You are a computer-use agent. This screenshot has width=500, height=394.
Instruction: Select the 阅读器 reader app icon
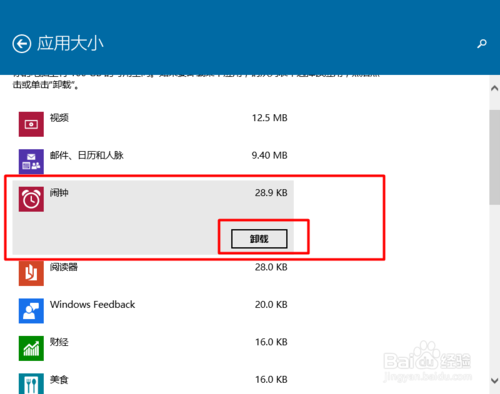coord(31,273)
